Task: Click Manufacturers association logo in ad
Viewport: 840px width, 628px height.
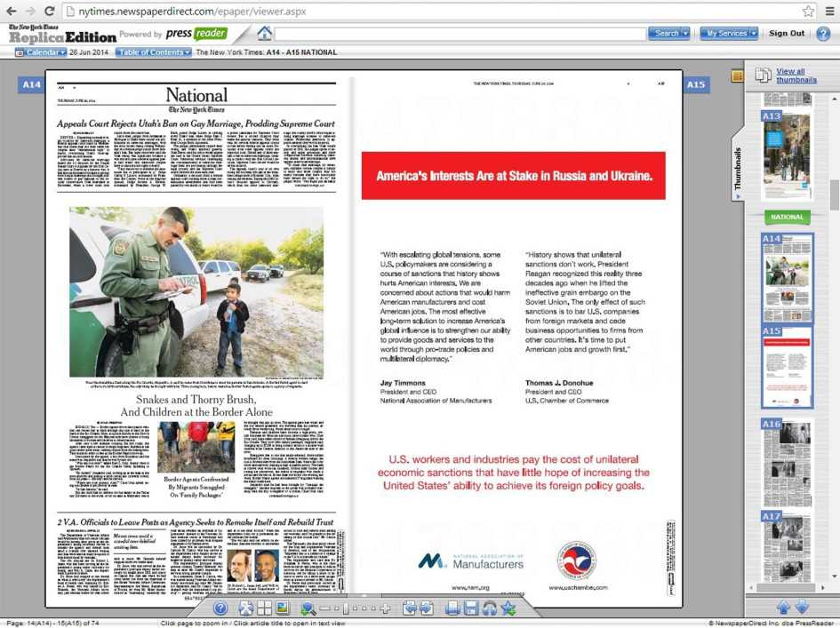Action: [470, 561]
